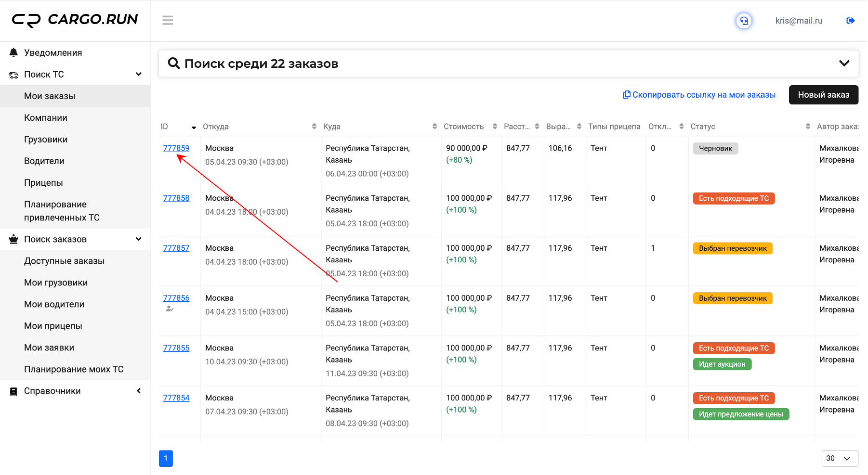Click the kris@mail.ru account name
The width and height of the screenshot is (868, 475).
tap(799, 21)
